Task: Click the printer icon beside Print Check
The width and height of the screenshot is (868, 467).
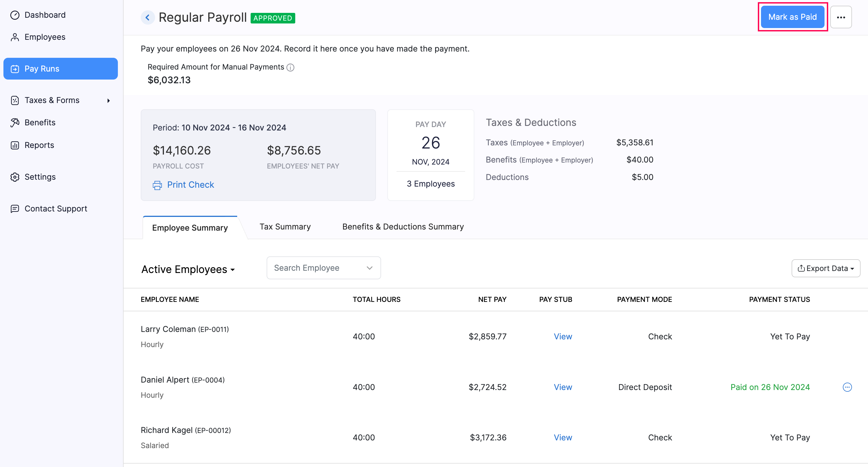Action: click(x=157, y=185)
